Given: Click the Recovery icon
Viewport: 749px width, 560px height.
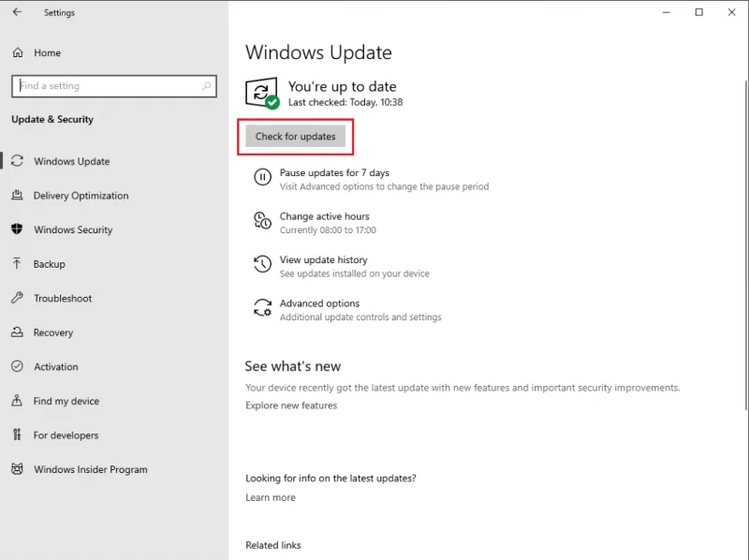Looking at the screenshot, I should pos(17,332).
